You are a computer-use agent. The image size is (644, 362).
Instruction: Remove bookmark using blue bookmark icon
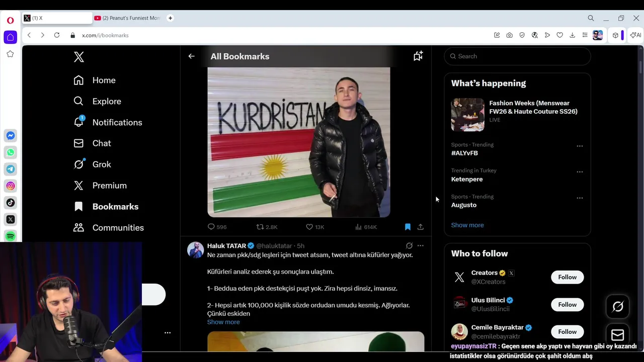pos(408,227)
